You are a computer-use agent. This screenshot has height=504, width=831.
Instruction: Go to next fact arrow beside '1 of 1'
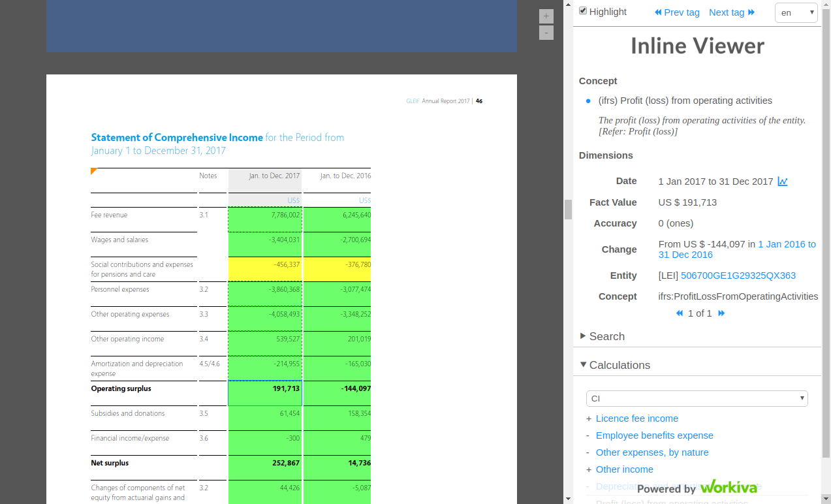[721, 313]
